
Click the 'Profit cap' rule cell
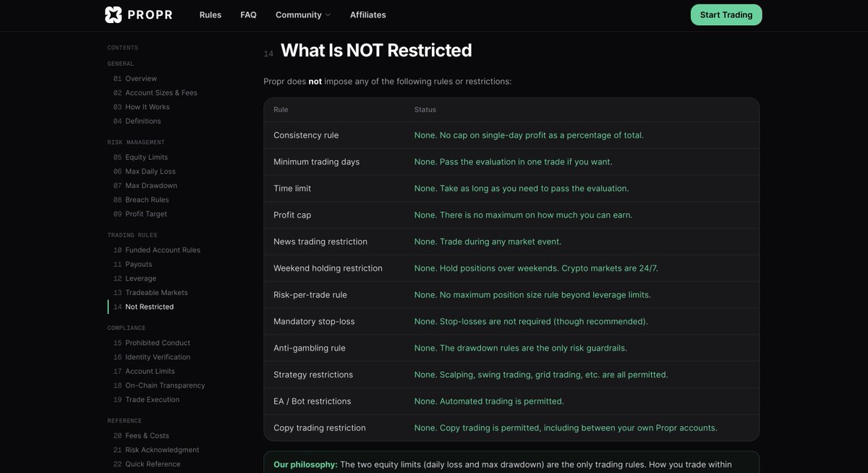click(292, 215)
